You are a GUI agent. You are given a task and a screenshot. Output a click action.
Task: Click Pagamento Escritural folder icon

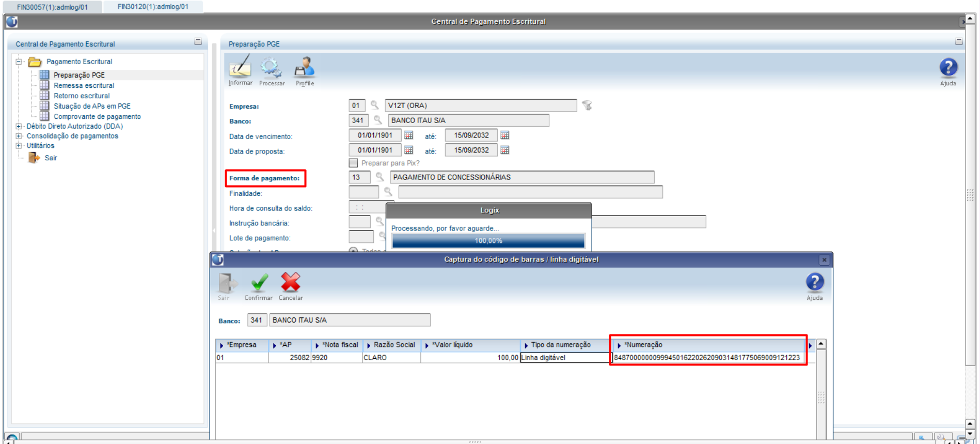click(x=35, y=62)
